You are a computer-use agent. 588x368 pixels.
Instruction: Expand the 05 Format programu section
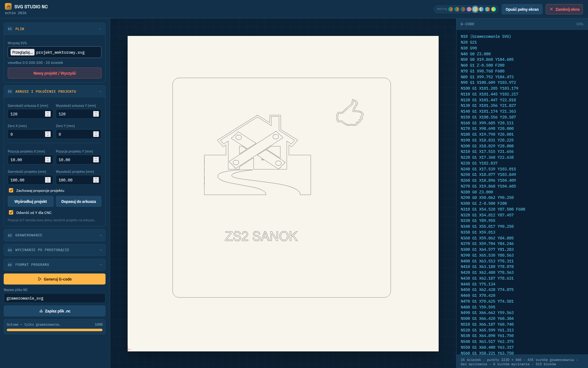pos(55,265)
